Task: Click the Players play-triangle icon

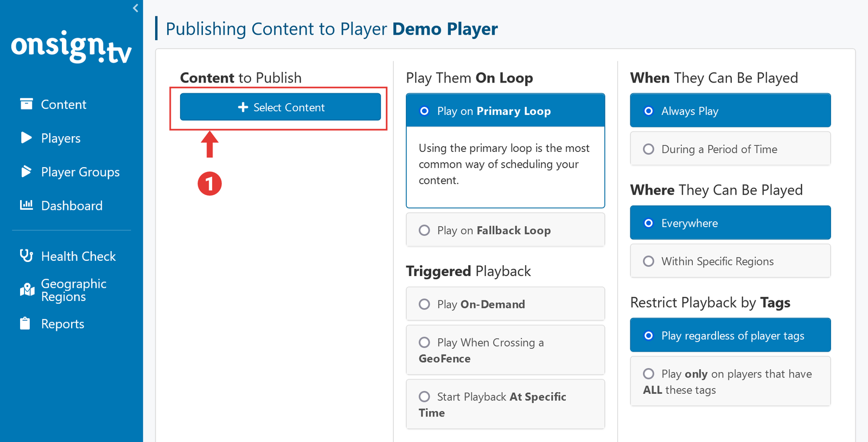Action: click(26, 138)
